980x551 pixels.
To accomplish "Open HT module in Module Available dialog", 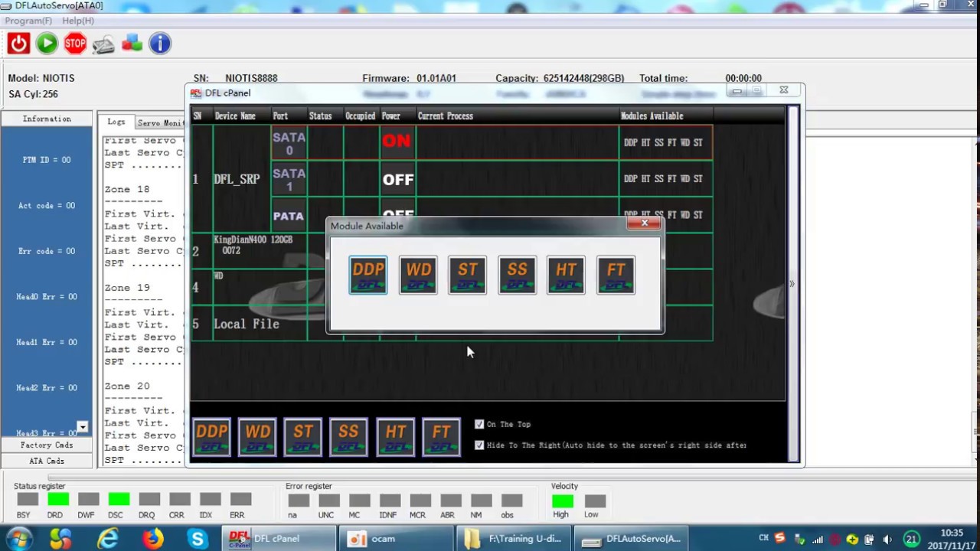I will [x=566, y=275].
